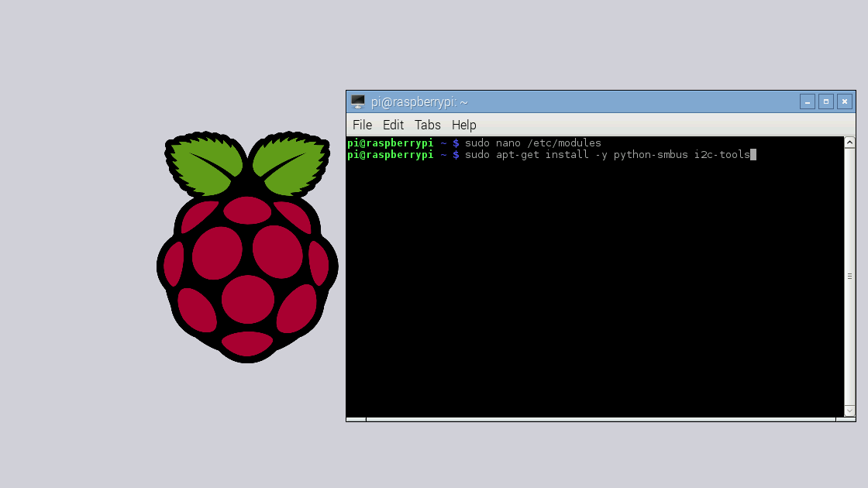Click the vertical scrollbar handle
The height and width of the screenshot is (488, 868).
(x=849, y=276)
